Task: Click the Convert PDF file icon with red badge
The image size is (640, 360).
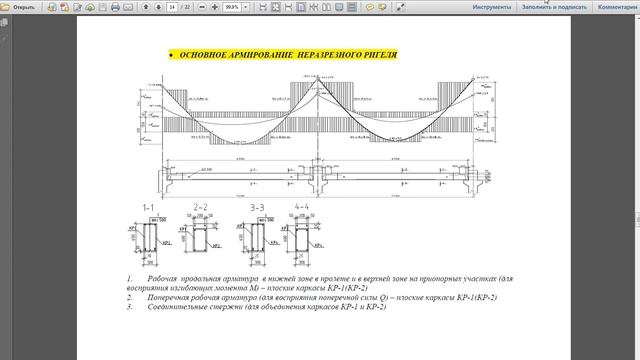Action: point(64,7)
